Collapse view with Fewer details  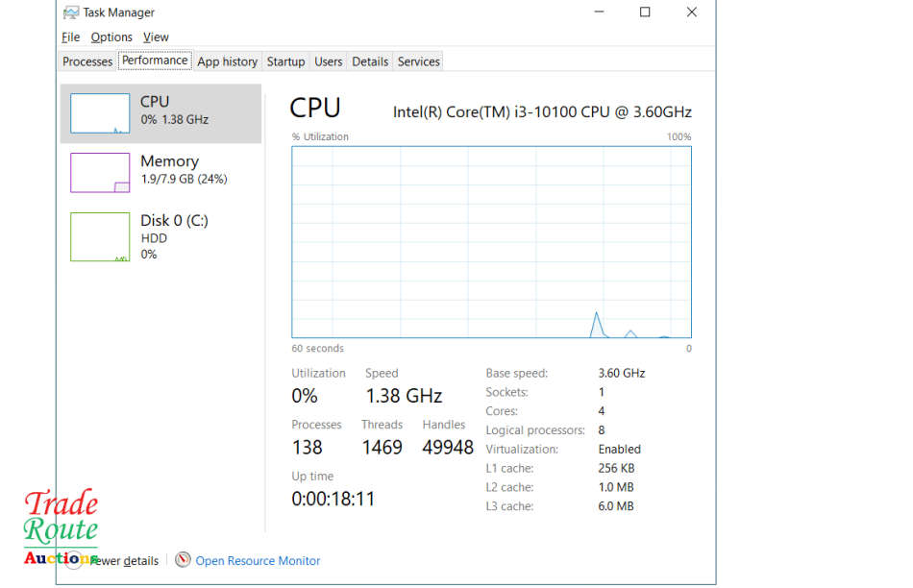click(125, 561)
